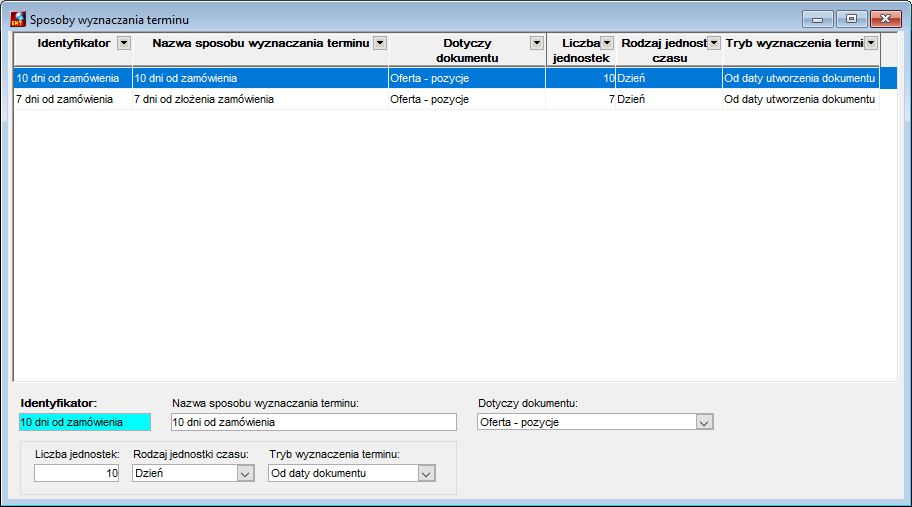This screenshot has height=507, width=912.
Task: Expand the Tryb wyznaczenia terminu combo box
Action: [426, 473]
